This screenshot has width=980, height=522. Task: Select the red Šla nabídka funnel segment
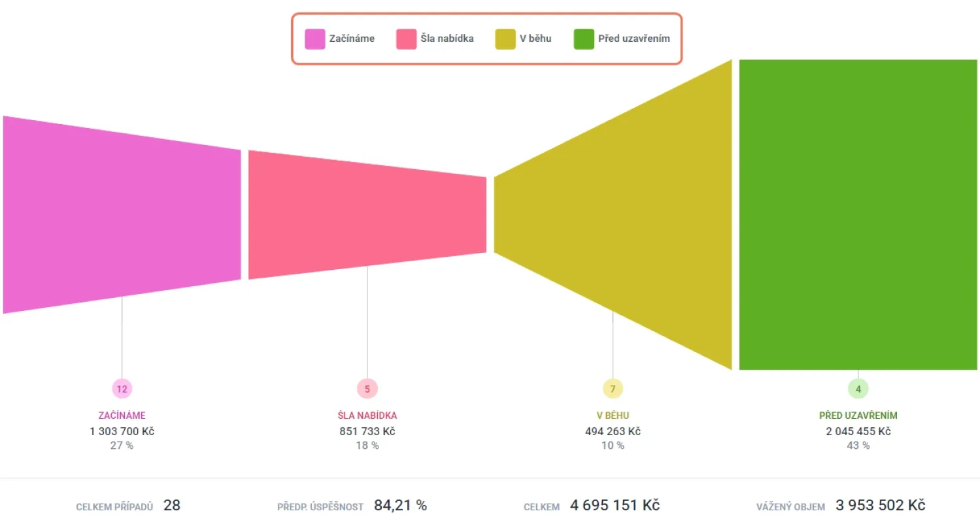(x=367, y=214)
